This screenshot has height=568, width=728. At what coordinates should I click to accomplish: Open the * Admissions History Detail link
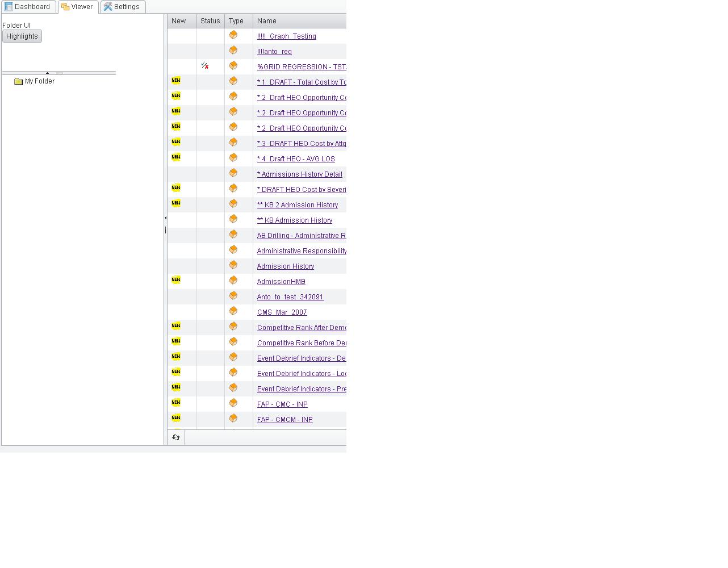click(x=300, y=174)
